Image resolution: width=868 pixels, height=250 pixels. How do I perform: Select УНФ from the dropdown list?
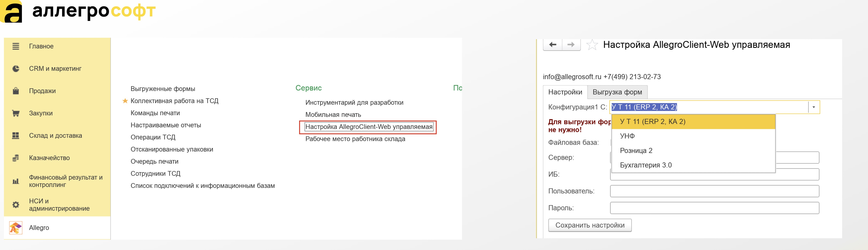tap(694, 136)
